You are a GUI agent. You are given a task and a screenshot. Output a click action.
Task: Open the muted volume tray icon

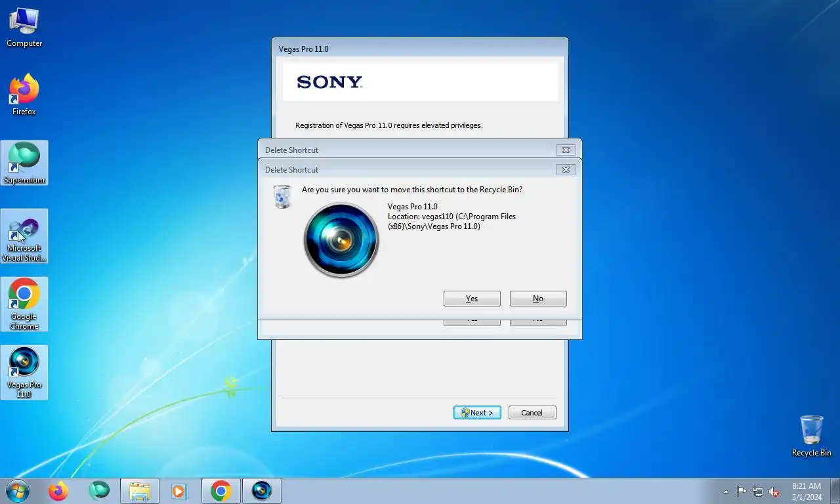pyautogui.click(x=774, y=492)
